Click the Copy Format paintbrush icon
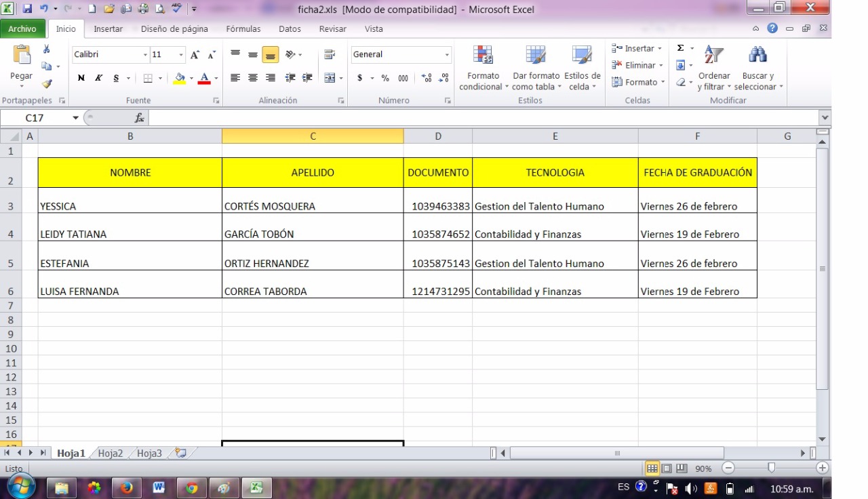The image size is (868, 499). [x=47, y=84]
